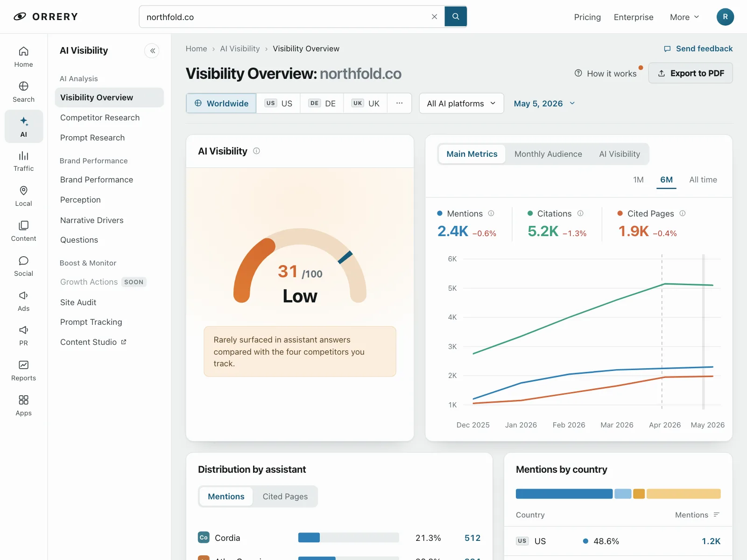Show info for the Mentions metric
Viewport: 747px width, 560px height.
(491, 213)
